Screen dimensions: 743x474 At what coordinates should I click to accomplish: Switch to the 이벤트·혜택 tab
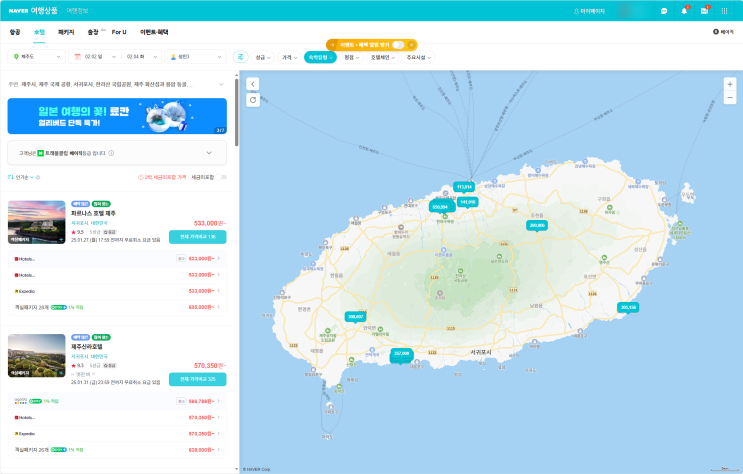[154, 32]
